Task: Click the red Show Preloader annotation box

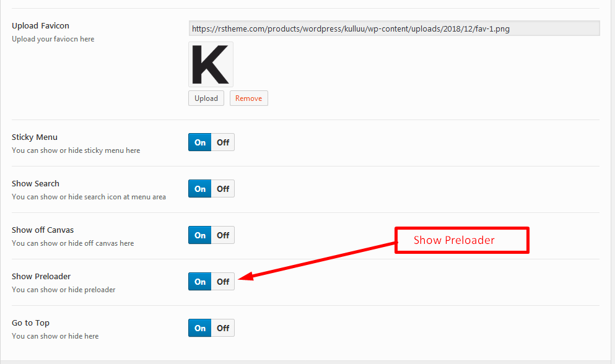Action: click(x=461, y=240)
